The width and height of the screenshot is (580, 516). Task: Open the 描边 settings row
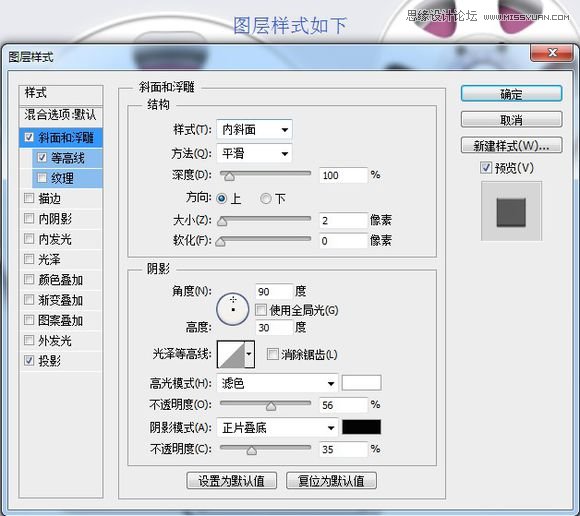[x=61, y=199]
